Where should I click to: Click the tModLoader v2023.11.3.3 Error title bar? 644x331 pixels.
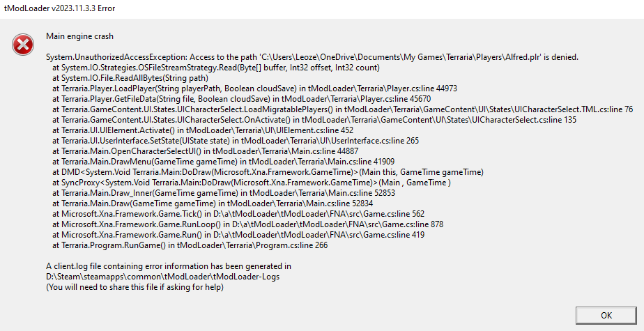pos(60,8)
